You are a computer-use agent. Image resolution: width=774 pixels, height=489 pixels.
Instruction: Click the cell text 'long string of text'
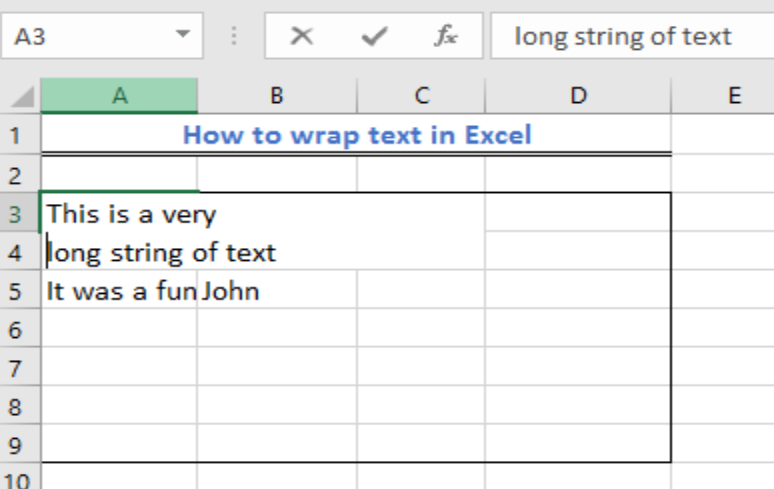coord(161,253)
